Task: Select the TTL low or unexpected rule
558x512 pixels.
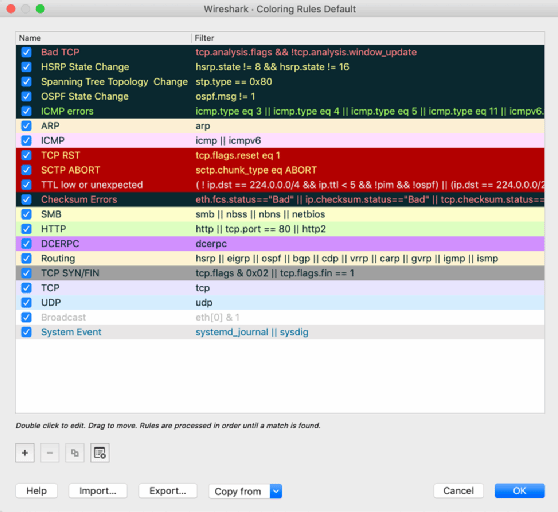Action: pyautogui.click(x=92, y=185)
